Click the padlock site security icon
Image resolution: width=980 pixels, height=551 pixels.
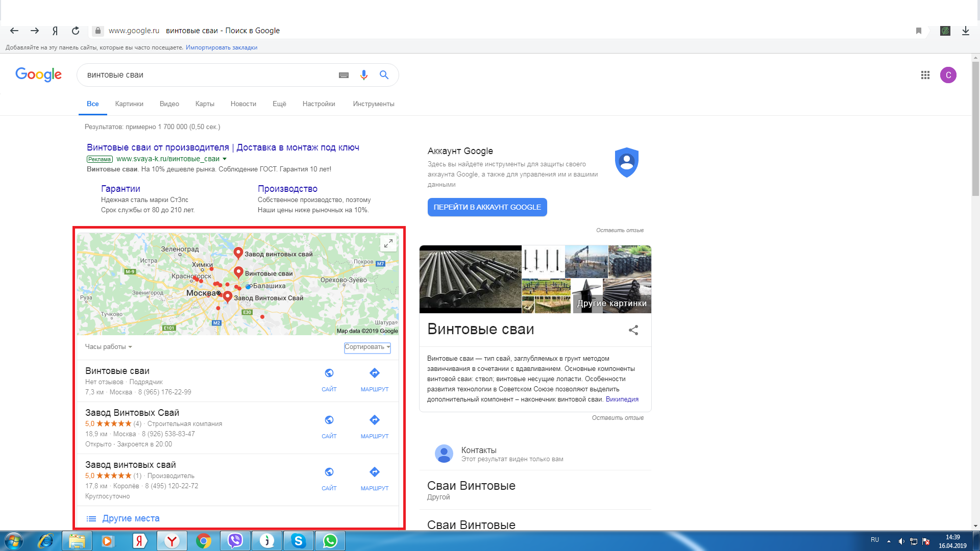point(98,31)
